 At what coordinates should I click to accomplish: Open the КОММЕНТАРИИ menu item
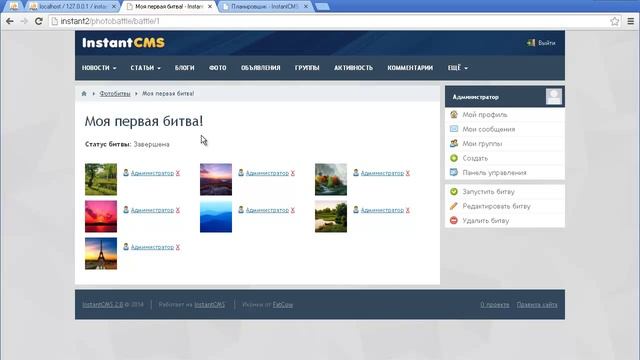click(410, 68)
